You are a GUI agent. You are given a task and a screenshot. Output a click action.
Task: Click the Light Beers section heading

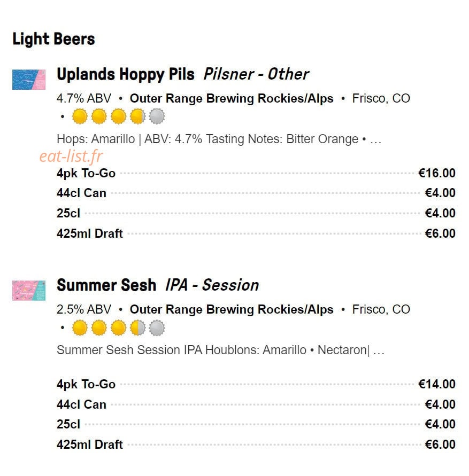click(54, 39)
